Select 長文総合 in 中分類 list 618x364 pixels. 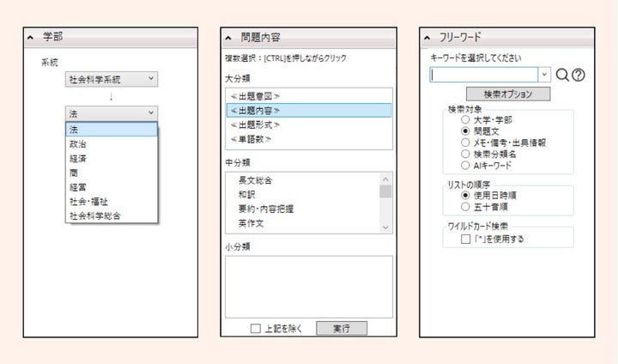click(303, 180)
